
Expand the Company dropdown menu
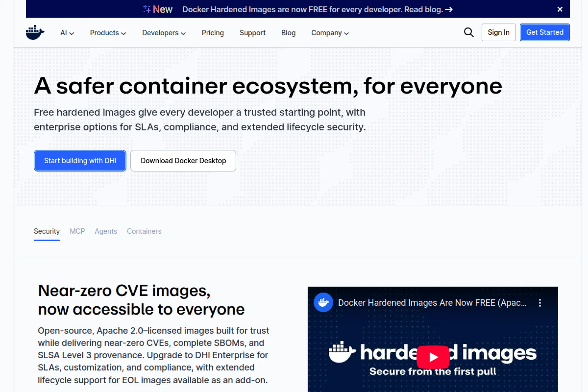tap(330, 33)
